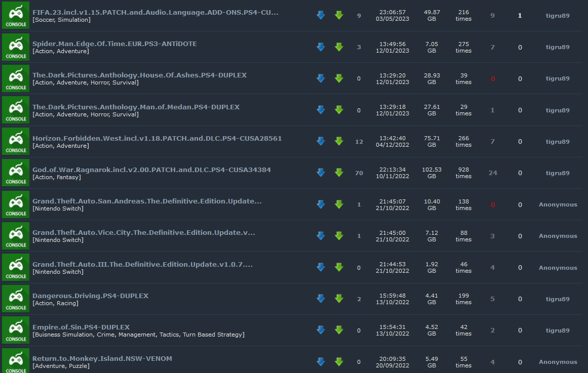Click the blue arrow for Man.of.Medan
The image size is (588, 373).
[x=321, y=109]
